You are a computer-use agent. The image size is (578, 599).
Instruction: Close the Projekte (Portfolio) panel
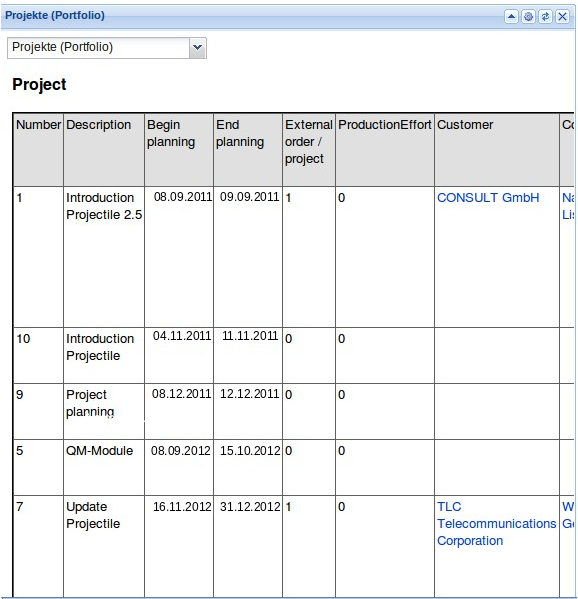click(x=562, y=16)
